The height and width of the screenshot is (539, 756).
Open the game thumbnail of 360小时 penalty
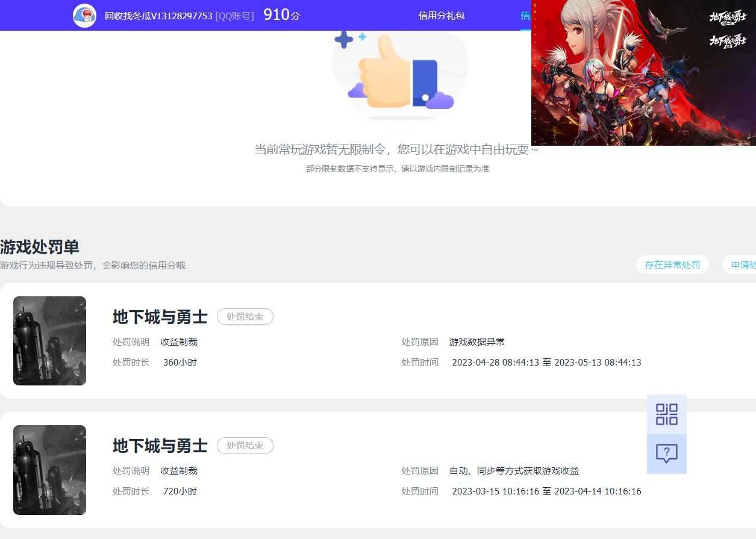pos(49,341)
